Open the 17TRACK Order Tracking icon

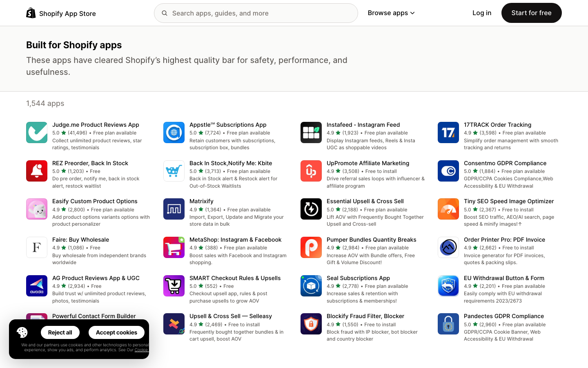click(448, 132)
